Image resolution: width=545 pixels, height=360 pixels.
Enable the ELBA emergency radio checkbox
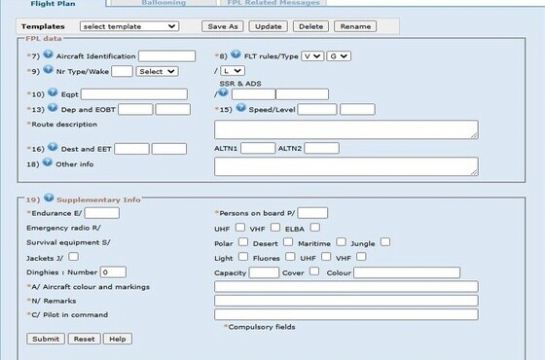315,228
